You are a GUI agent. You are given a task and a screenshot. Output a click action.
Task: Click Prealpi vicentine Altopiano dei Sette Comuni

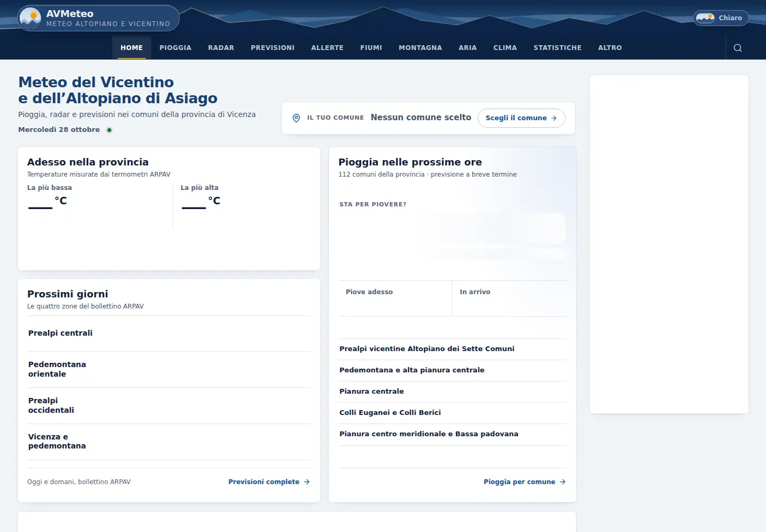452,350
